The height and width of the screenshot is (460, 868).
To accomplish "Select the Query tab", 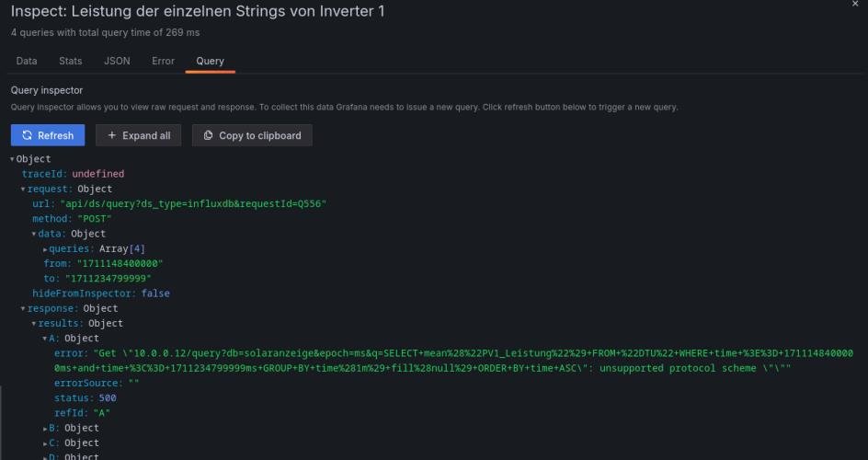I will click(210, 61).
